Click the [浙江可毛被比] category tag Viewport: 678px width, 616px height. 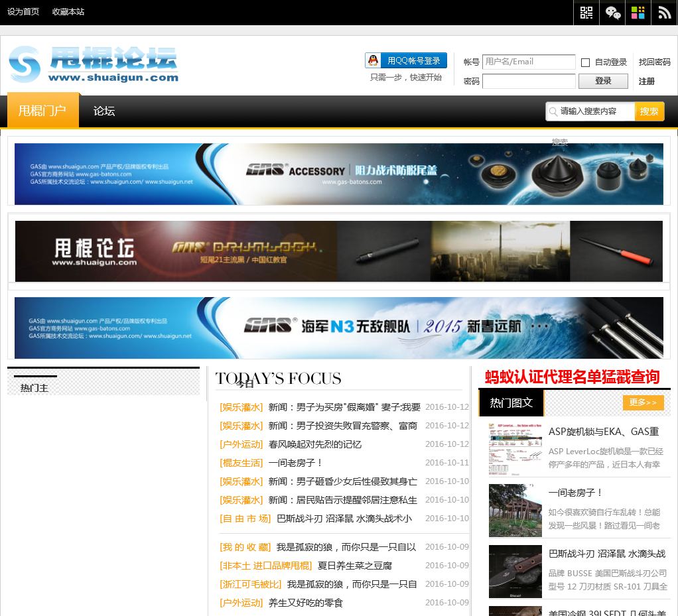[250, 584]
